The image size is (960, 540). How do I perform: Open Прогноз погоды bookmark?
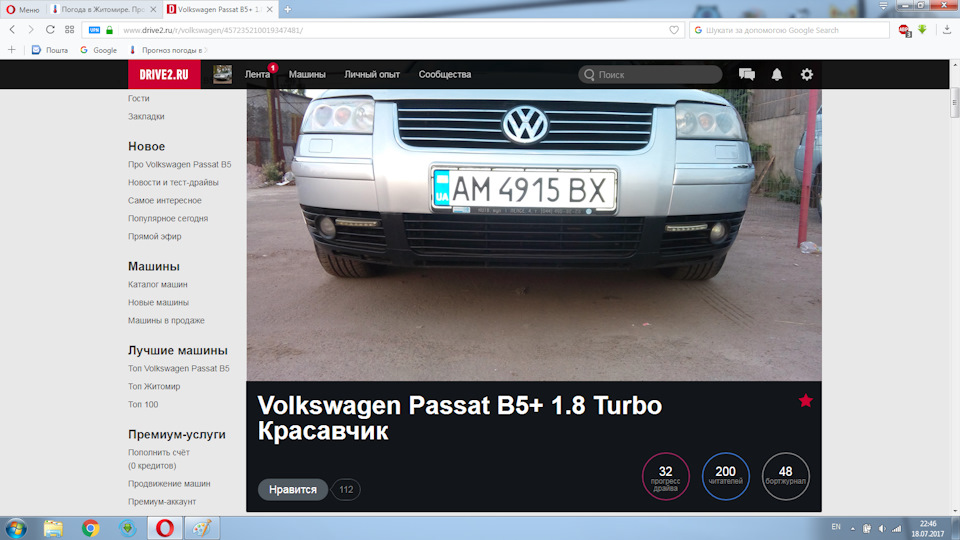pos(168,50)
